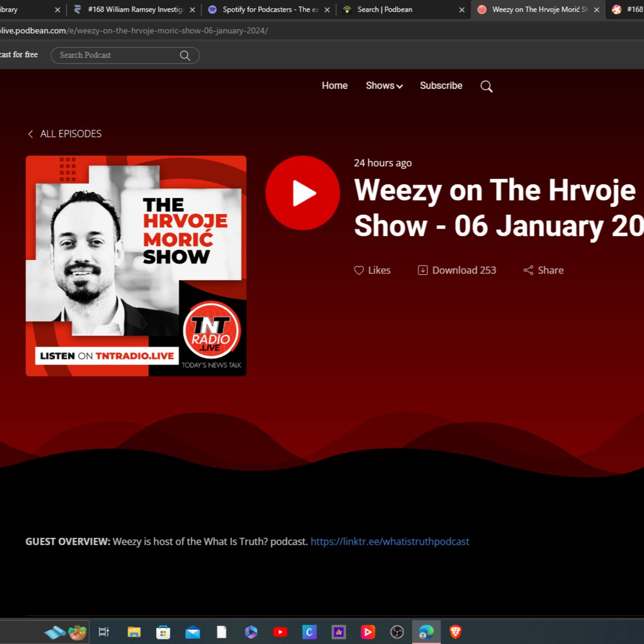Click the Podbean favicon on the Search tab
The height and width of the screenshot is (644, 644).
click(347, 10)
